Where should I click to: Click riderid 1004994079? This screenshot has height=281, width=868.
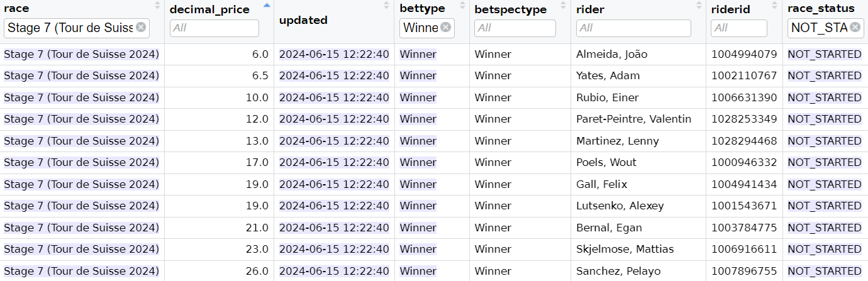(x=744, y=54)
